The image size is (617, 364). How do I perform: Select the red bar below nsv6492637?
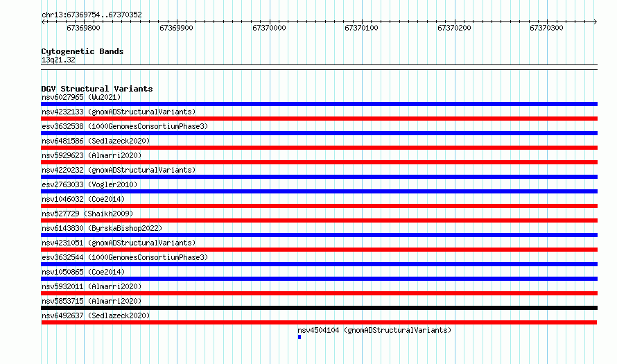point(319,322)
